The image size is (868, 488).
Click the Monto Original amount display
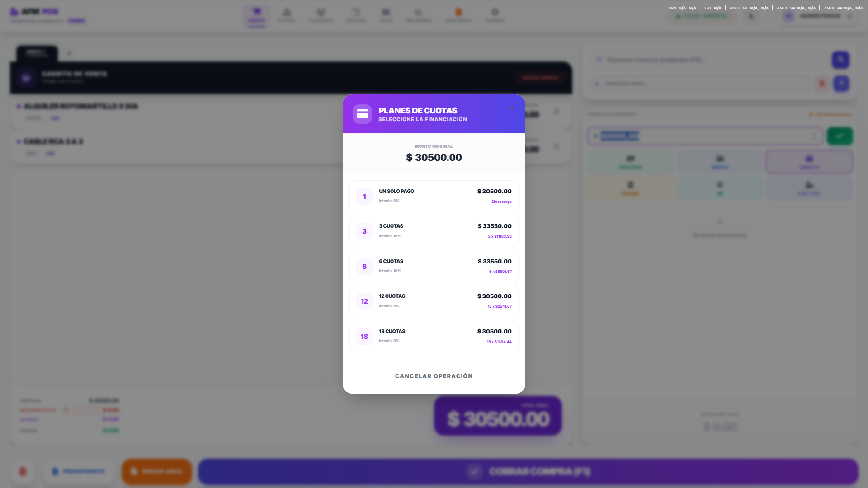coord(434,157)
